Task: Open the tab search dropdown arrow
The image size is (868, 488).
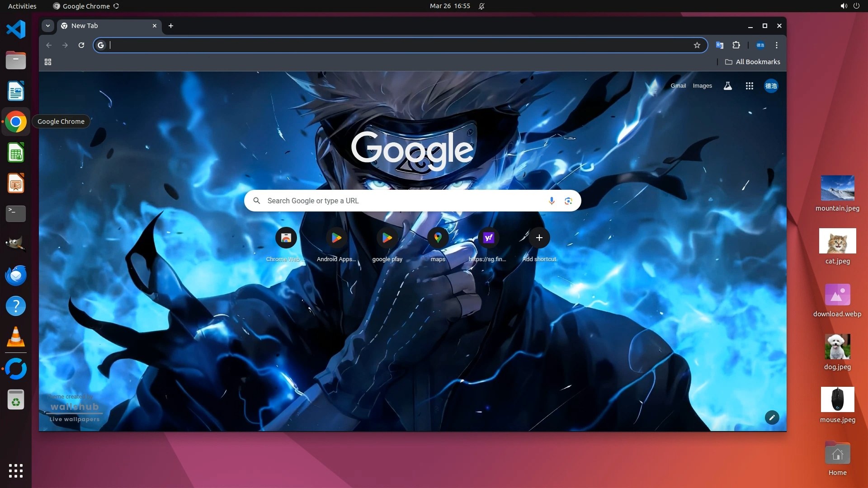Action: (47, 26)
